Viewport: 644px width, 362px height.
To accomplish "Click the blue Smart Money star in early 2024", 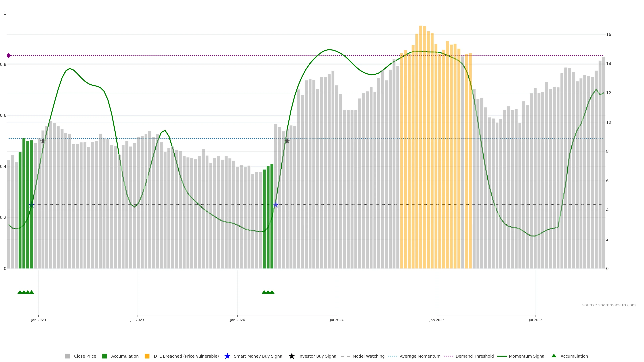I will coord(276,205).
